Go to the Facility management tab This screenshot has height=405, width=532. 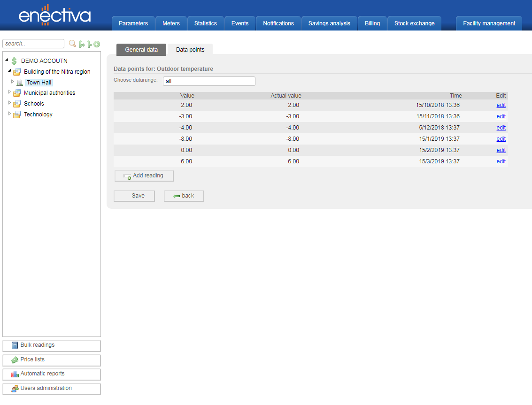(489, 23)
